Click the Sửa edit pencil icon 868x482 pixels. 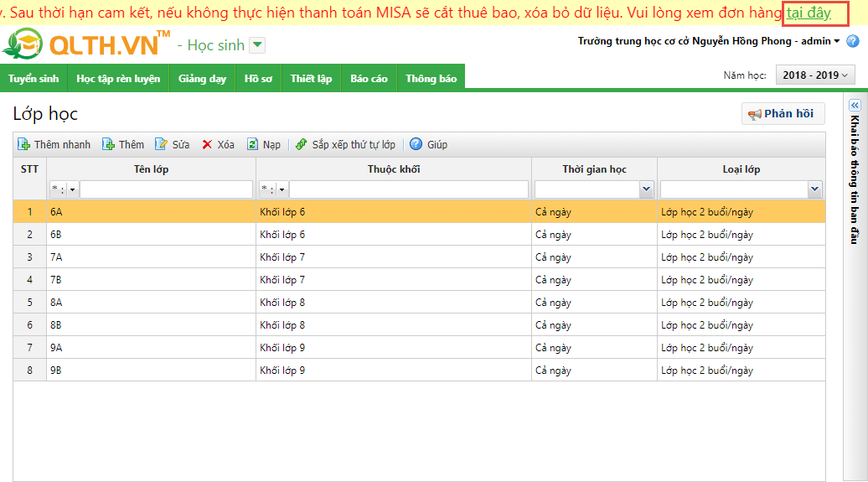(x=161, y=144)
